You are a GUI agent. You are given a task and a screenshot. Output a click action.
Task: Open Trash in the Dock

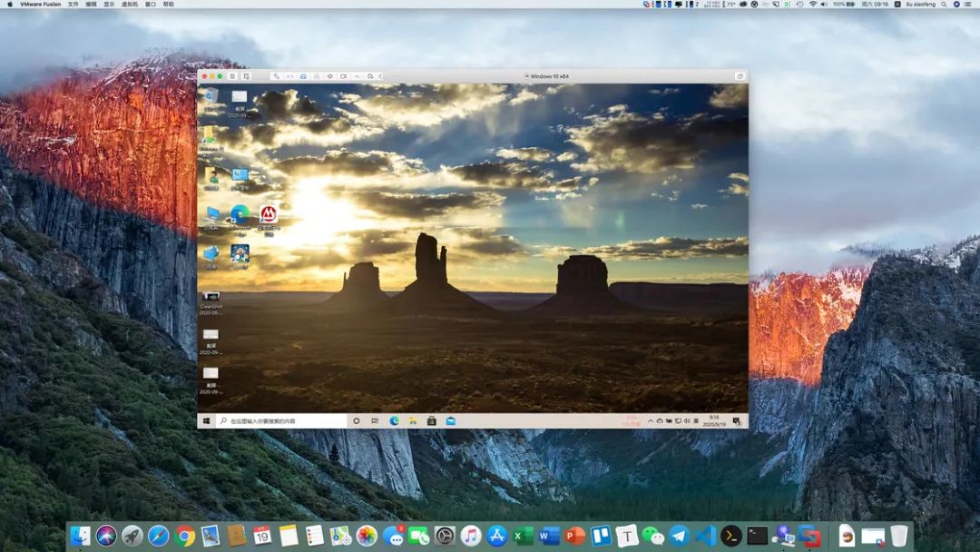[x=898, y=536]
